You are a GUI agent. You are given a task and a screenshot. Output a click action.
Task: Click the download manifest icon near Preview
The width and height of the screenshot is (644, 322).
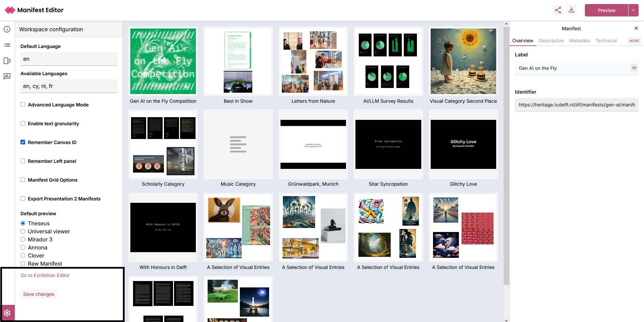click(571, 10)
